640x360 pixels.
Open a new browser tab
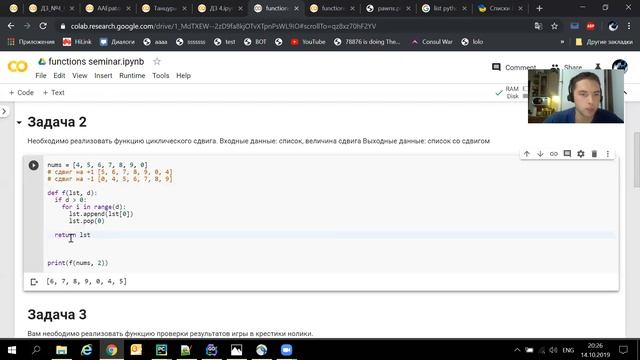539,8
